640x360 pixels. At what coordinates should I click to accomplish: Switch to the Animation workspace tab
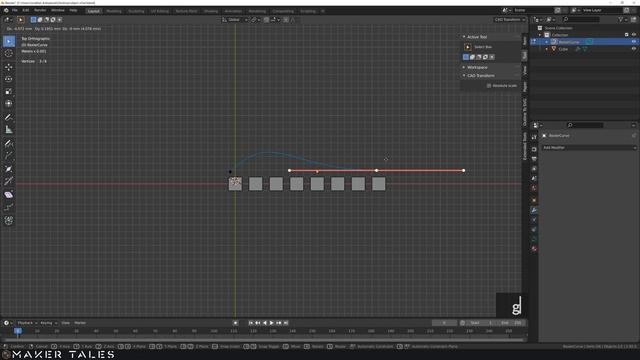pos(233,11)
